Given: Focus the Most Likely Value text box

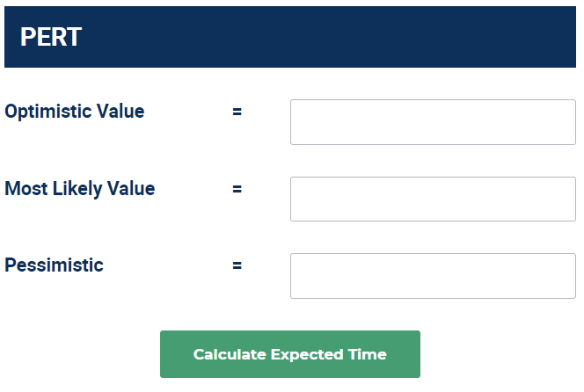Looking at the screenshot, I should point(433,199).
